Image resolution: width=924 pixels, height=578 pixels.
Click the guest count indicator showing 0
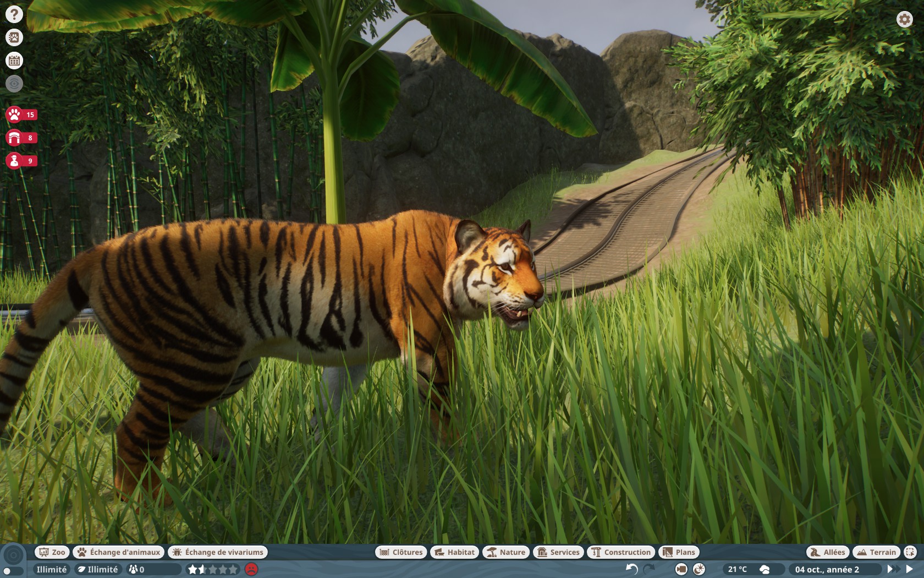153,569
